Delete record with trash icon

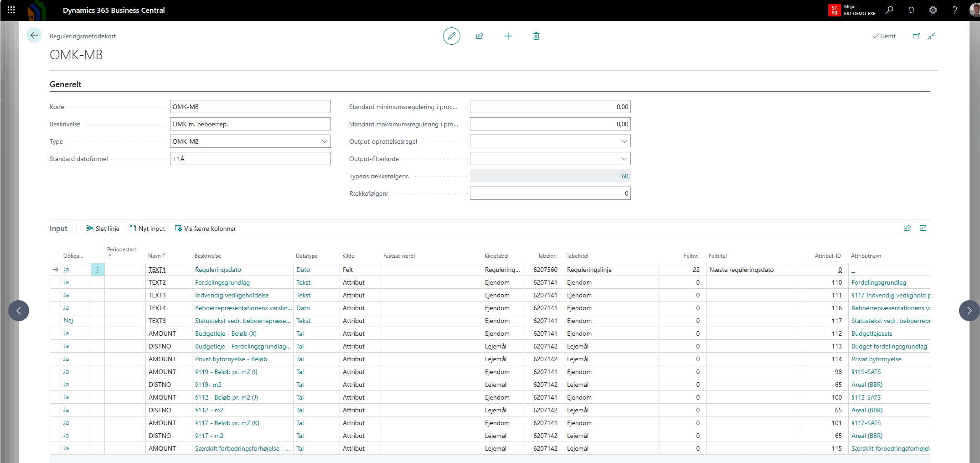tap(536, 36)
